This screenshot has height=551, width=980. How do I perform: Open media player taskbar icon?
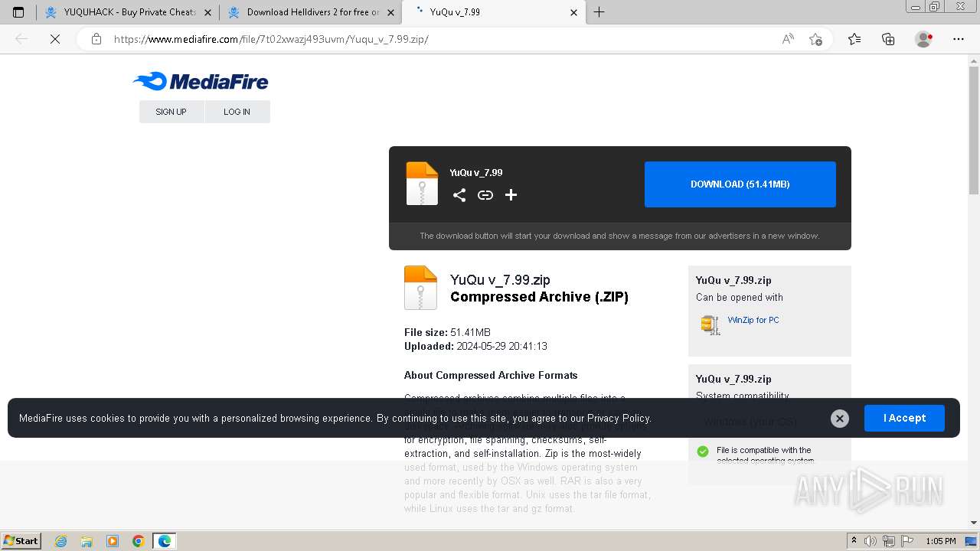point(113,541)
